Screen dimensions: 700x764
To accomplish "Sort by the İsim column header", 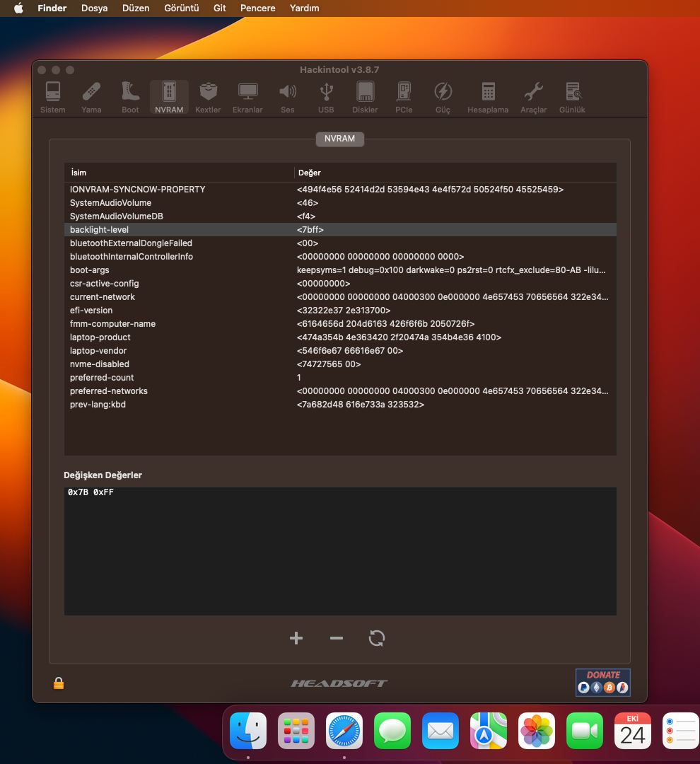I will click(x=178, y=173).
